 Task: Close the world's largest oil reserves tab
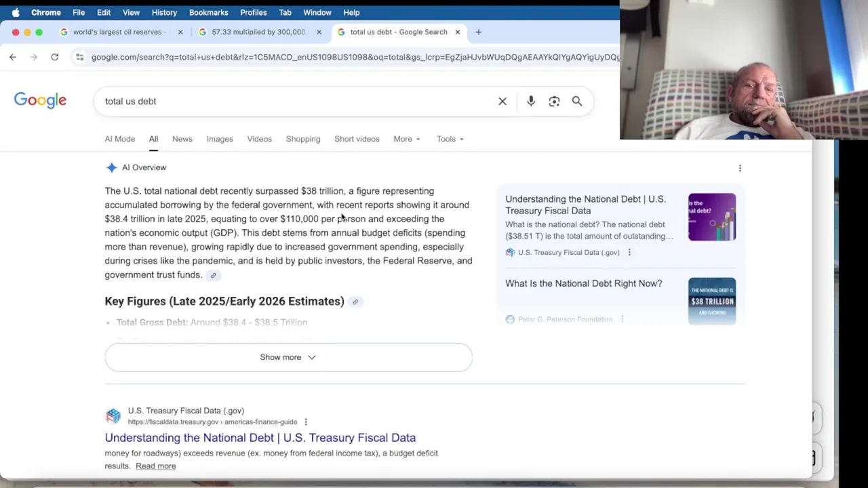coord(180,32)
